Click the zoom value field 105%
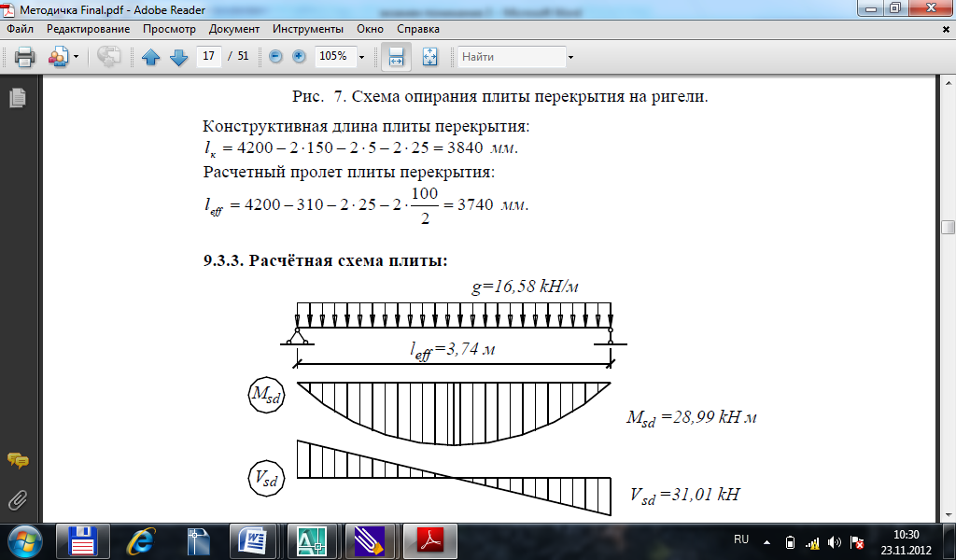The width and height of the screenshot is (956, 560). point(335,56)
